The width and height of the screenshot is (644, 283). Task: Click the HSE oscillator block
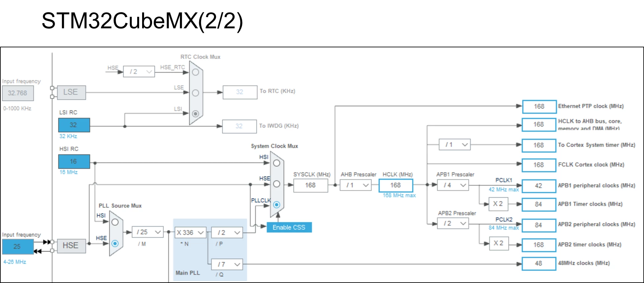[x=71, y=246]
